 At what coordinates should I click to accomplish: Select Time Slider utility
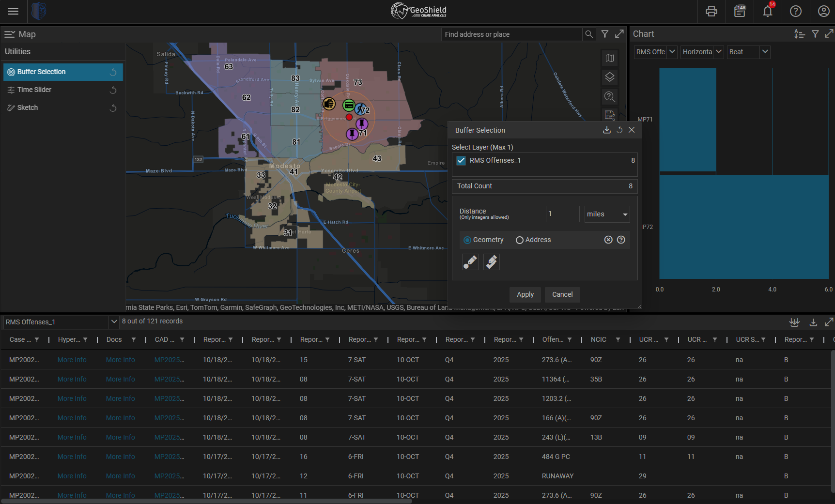tap(34, 90)
